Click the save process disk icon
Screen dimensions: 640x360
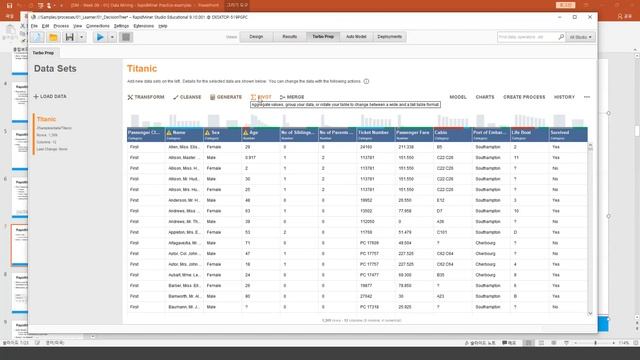70,37
